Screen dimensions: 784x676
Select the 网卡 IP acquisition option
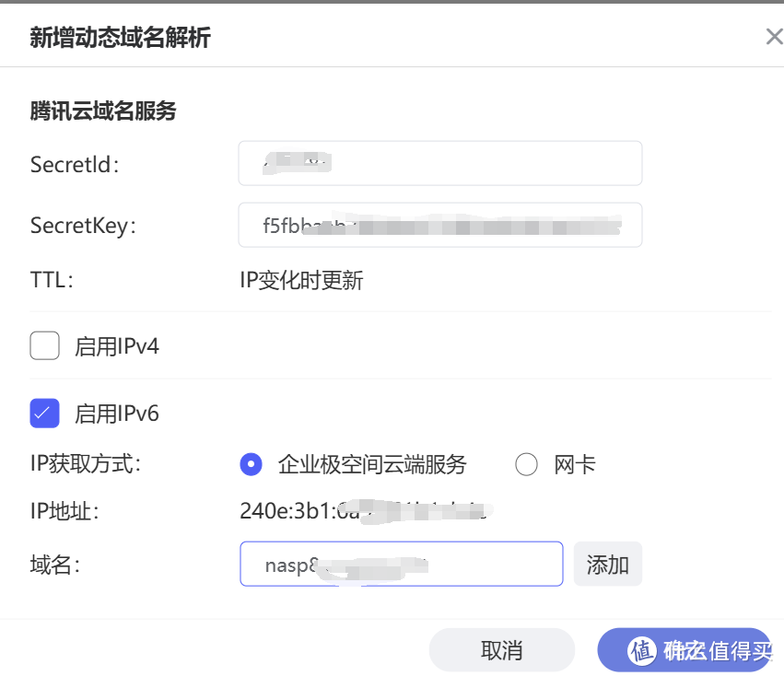(526, 465)
